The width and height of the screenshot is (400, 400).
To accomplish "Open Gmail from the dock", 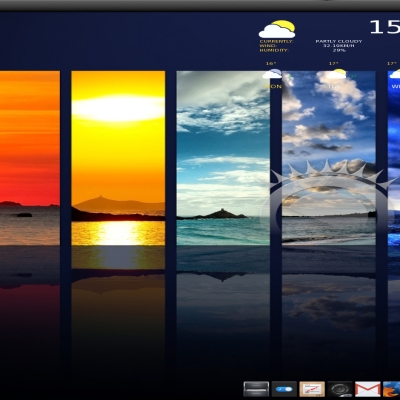I will pyautogui.click(x=368, y=389).
